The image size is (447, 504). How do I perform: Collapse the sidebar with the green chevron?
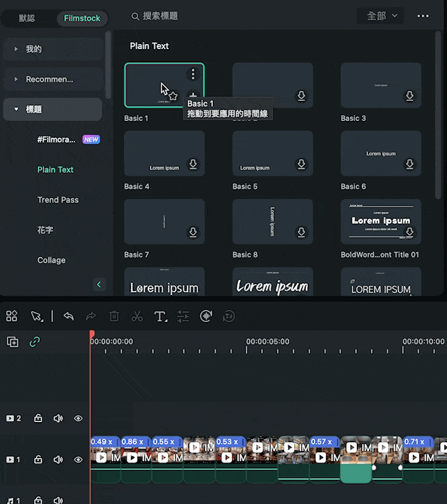coord(99,285)
